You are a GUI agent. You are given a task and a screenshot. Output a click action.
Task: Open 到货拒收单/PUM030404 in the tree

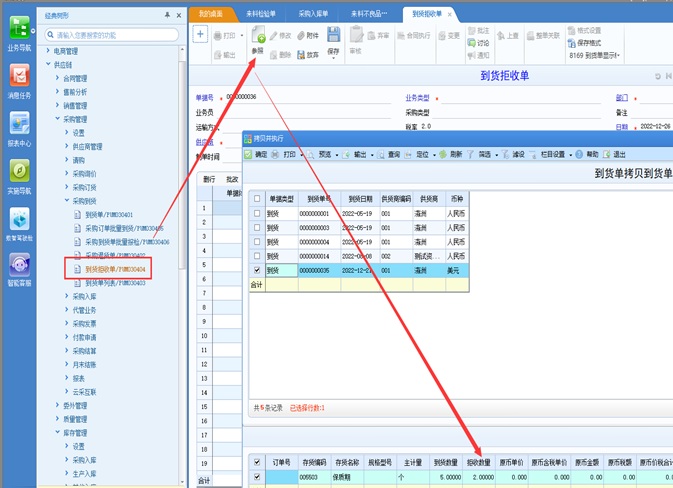(115, 269)
